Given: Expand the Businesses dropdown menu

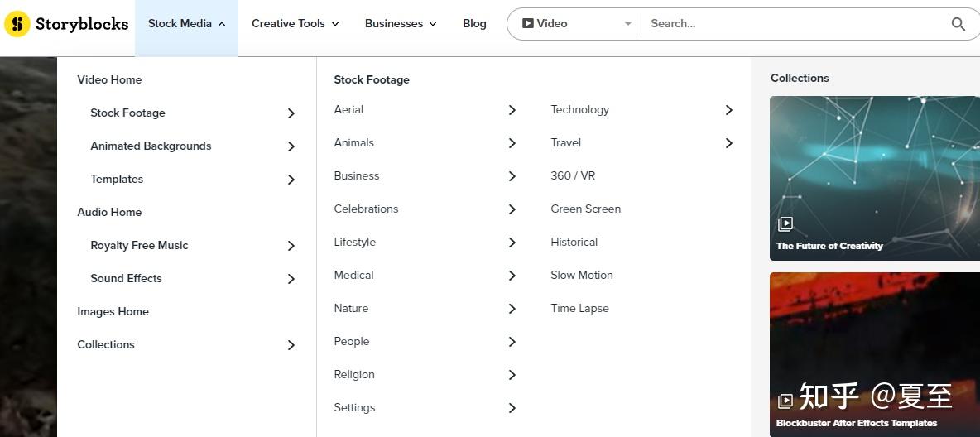Looking at the screenshot, I should tap(401, 24).
